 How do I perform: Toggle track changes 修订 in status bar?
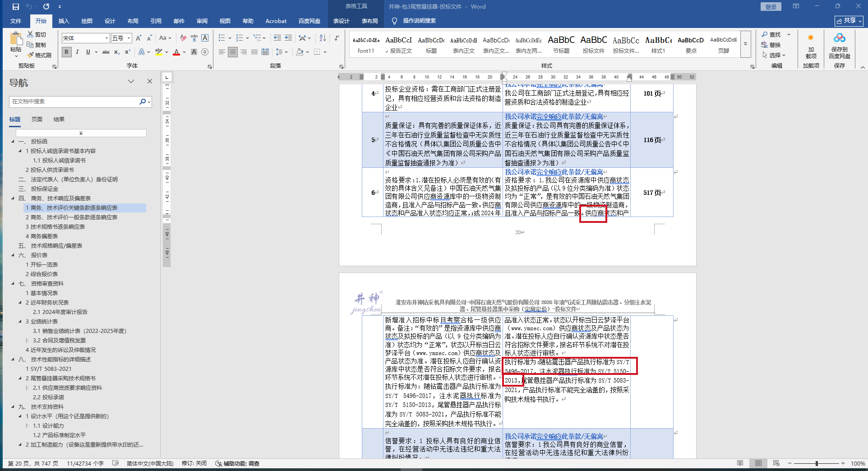tap(194, 463)
